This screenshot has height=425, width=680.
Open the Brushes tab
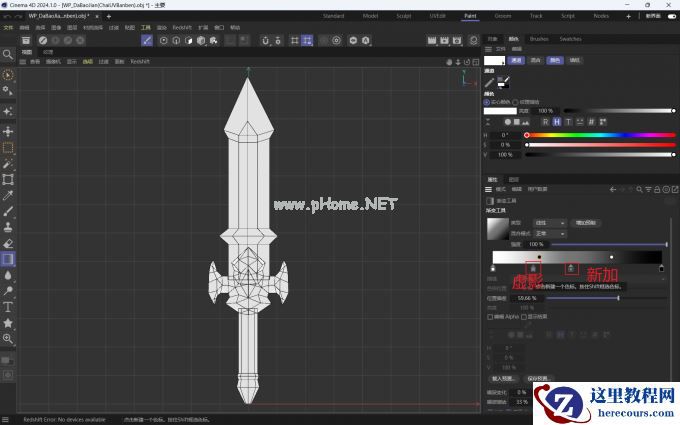pyautogui.click(x=539, y=39)
